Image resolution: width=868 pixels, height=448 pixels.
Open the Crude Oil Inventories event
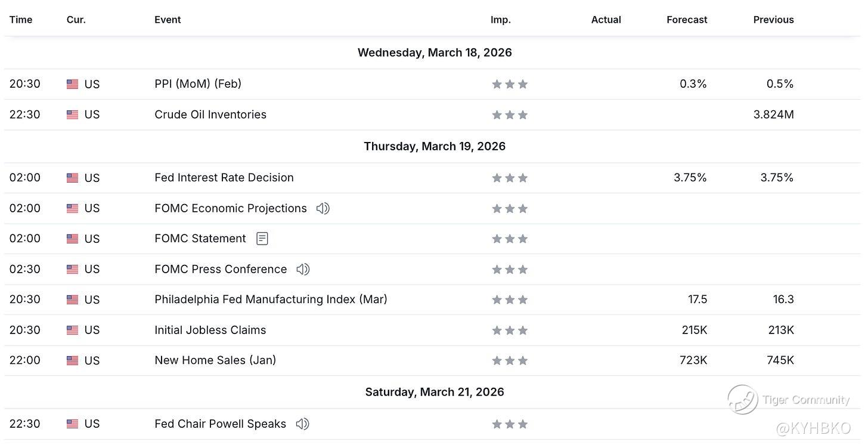(210, 115)
